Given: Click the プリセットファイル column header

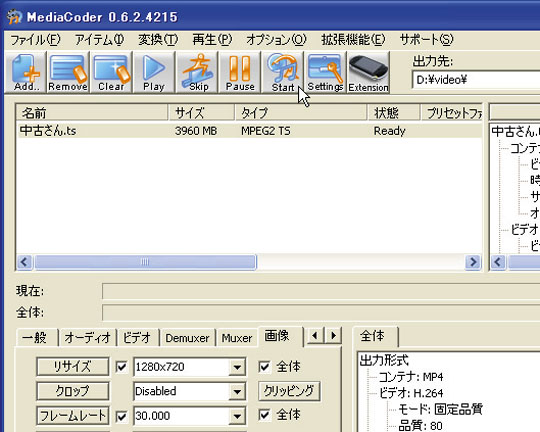Looking at the screenshot, I should [x=452, y=113].
